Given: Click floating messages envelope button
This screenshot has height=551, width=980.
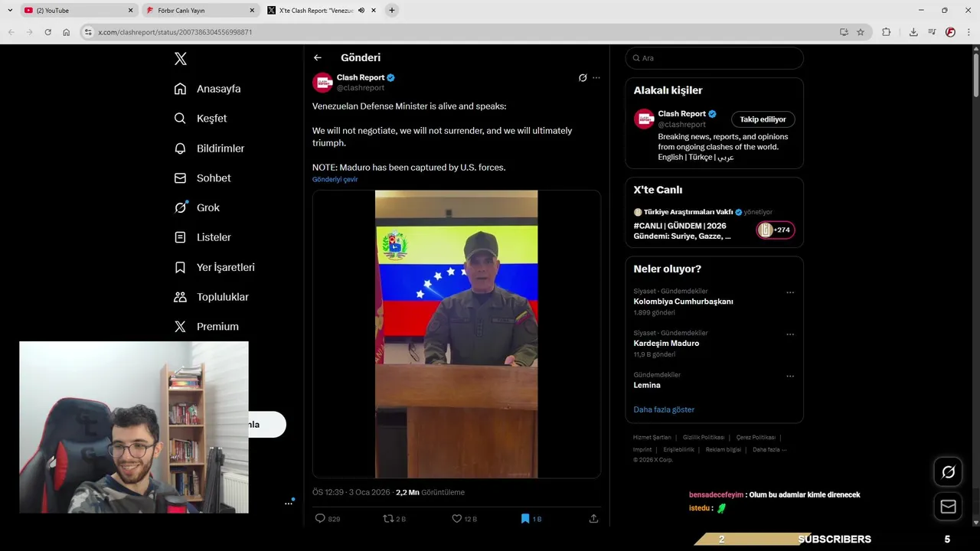Looking at the screenshot, I should 948,507.
